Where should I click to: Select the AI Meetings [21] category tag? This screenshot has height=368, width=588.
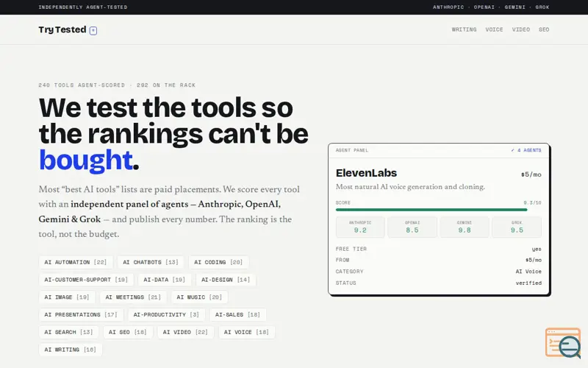click(133, 297)
